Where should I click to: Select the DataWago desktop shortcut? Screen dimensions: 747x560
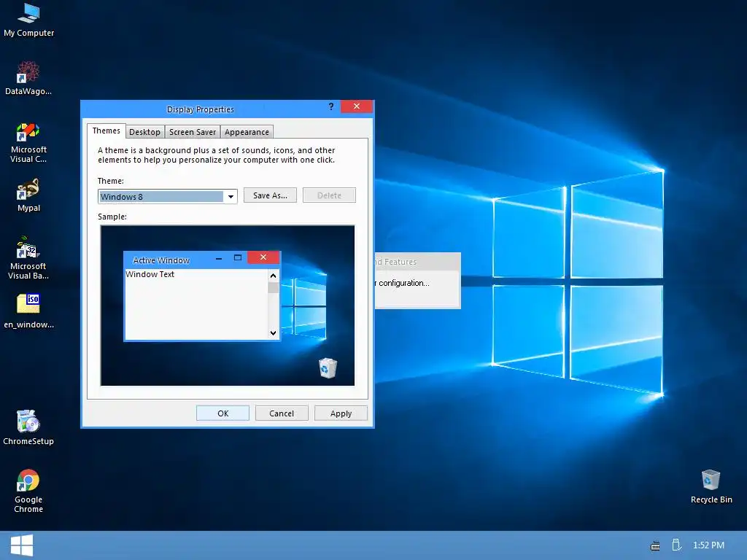pyautogui.click(x=28, y=78)
